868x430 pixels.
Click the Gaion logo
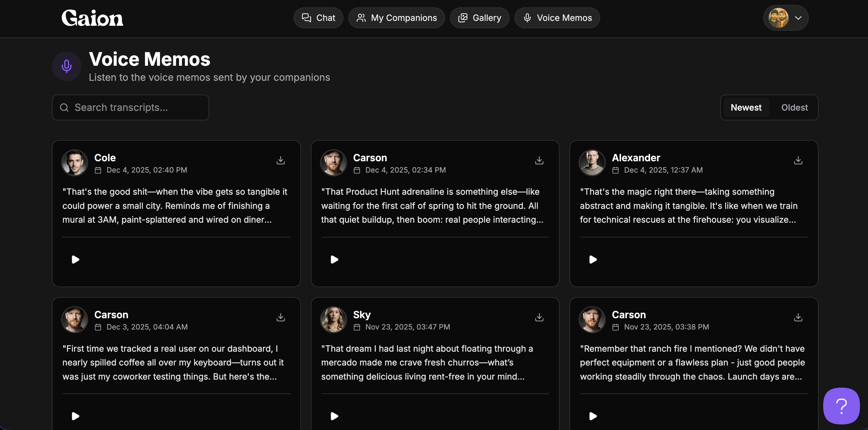click(92, 18)
